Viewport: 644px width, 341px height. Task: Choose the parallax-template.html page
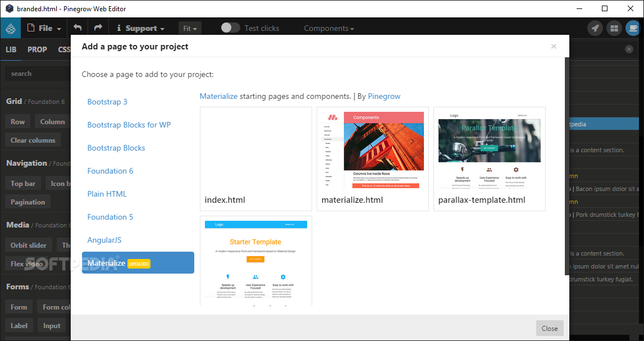click(490, 159)
